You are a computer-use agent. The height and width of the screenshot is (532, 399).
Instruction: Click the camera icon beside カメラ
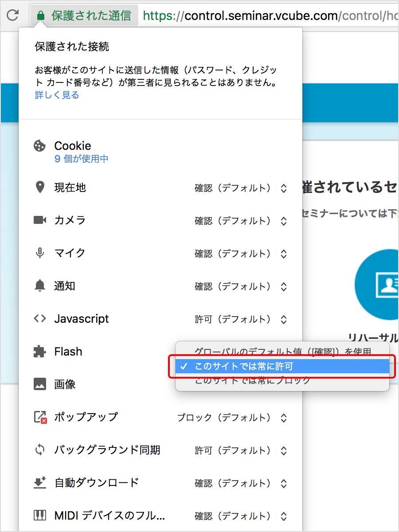[40, 220]
